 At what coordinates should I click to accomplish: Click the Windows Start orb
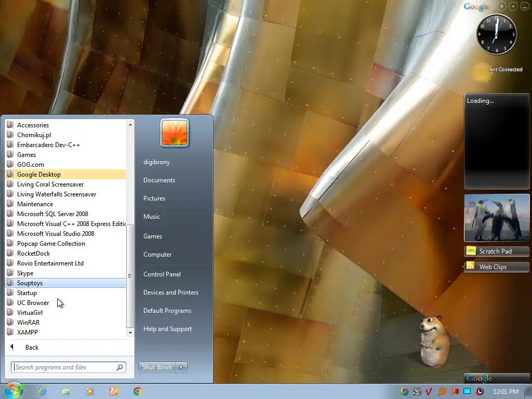[14, 391]
